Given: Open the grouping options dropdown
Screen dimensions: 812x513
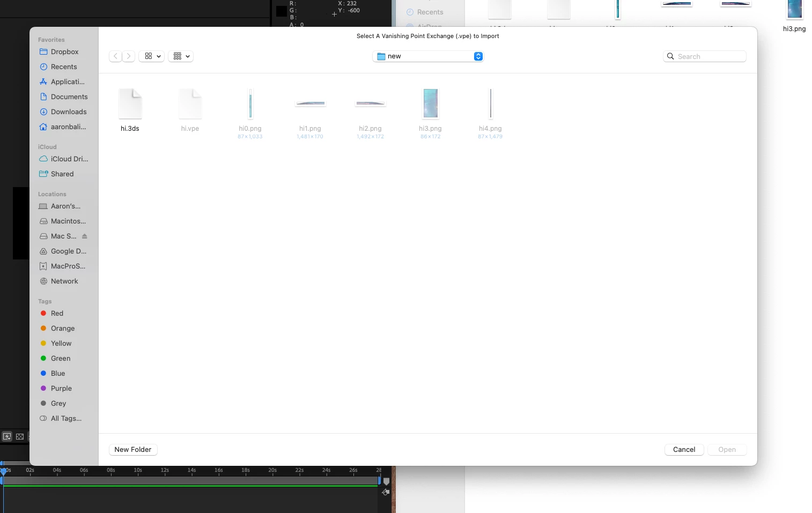Looking at the screenshot, I should pos(181,56).
